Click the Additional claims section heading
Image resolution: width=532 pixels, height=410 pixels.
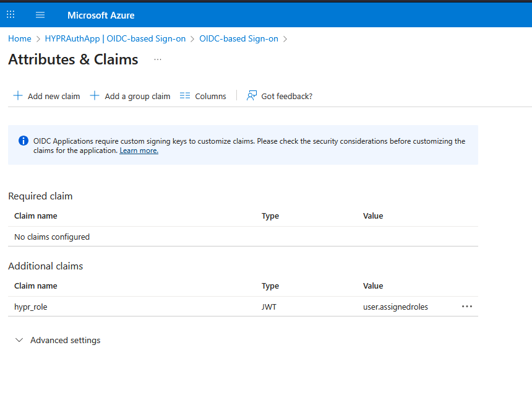coord(45,266)
